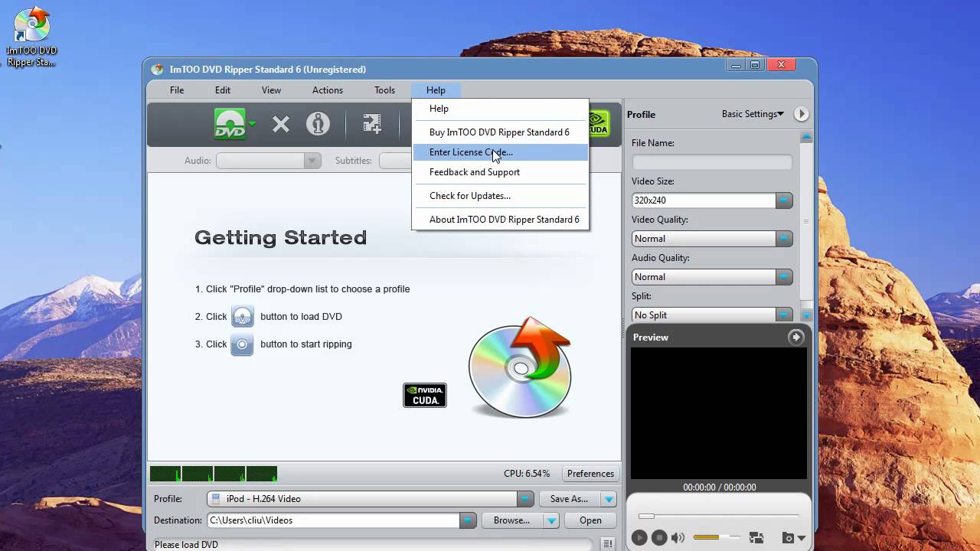
Task: Click the NVIDIA CUDA toolbar icon
Action: [x=598, y=124]
